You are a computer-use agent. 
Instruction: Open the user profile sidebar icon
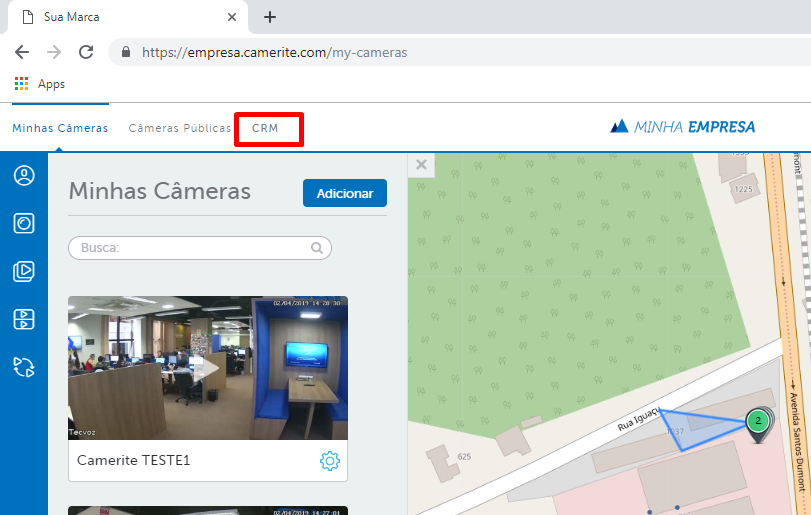[24, 176]
